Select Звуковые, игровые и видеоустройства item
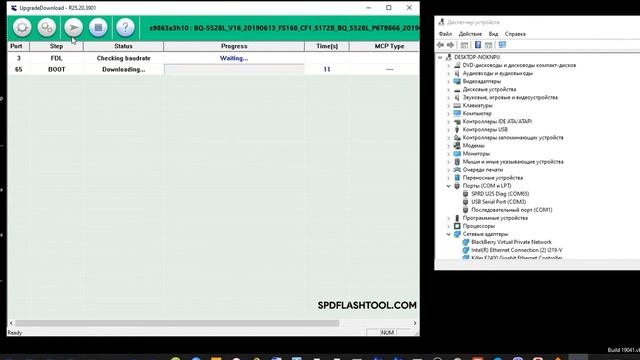640x360 pixels. point(510,98)
